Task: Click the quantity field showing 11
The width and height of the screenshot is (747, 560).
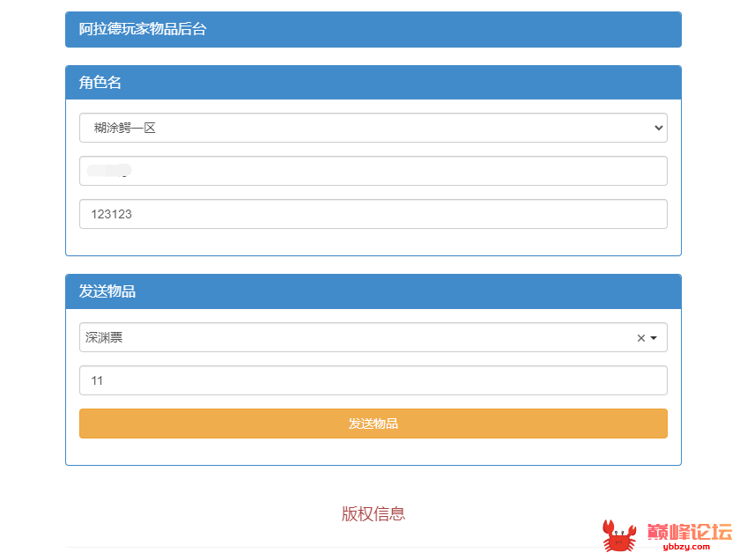Action: click(x=373, y=380)
